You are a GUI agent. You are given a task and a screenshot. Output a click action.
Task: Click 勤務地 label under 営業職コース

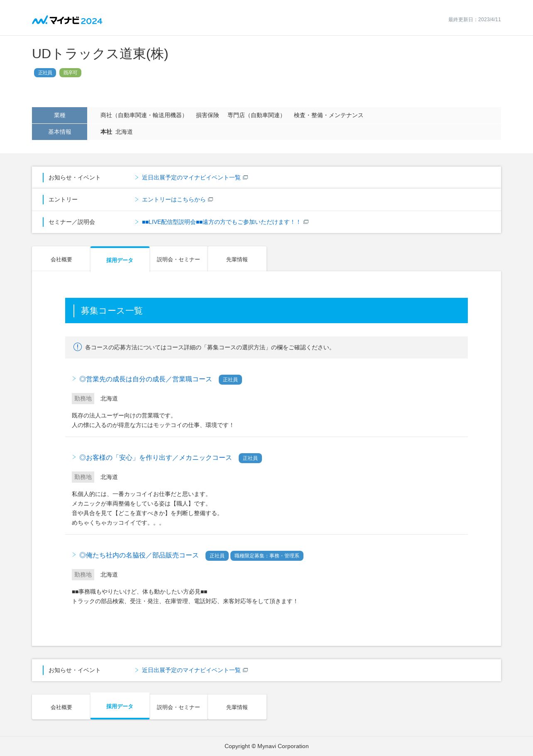(83, 398)
